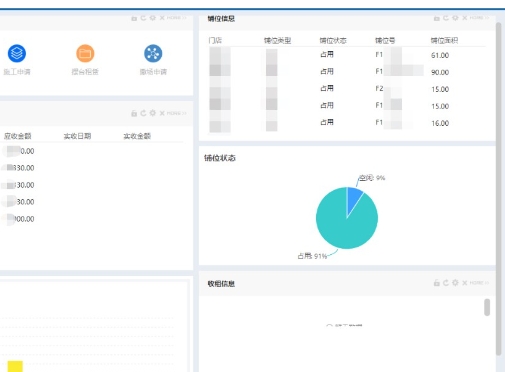This screenshot has width=505, height=372.
Task: Open settings gear of 铺位信息 panel
Action: tap(455, 18)
